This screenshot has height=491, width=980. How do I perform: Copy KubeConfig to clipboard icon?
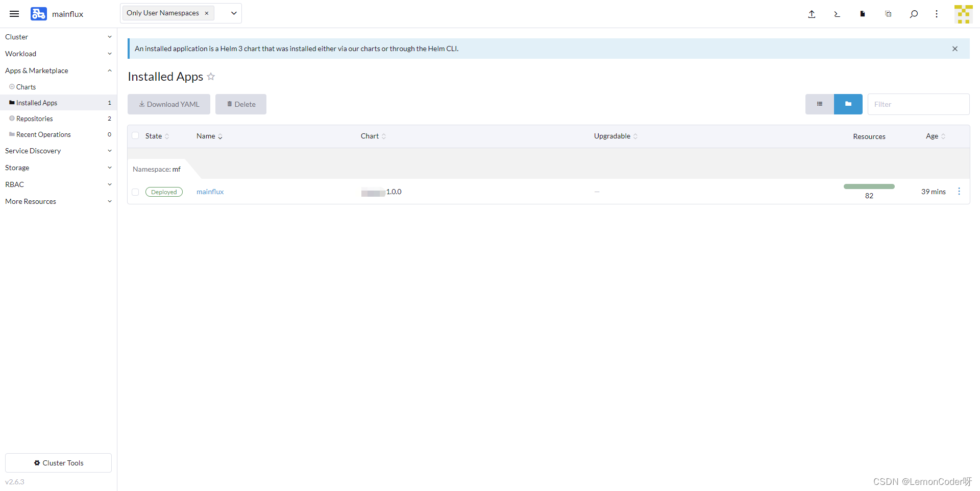pyautogui.click(x=888, y=14)
